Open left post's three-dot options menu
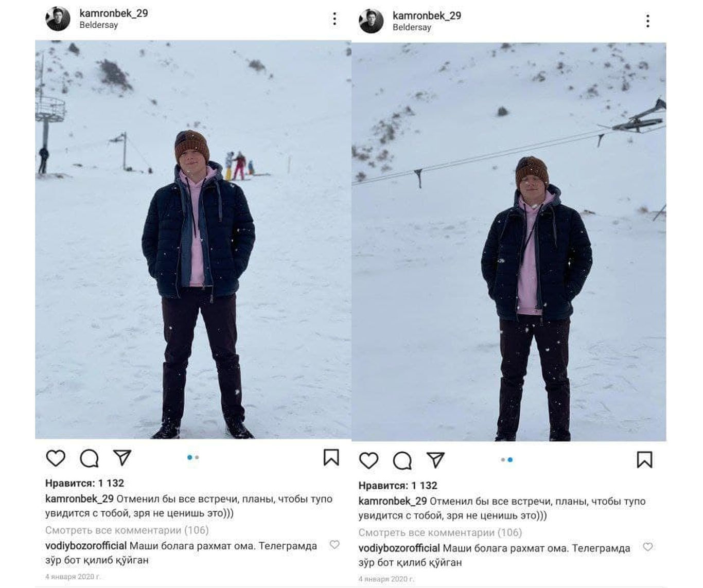The height and width of the screenshot is (588, 703). [335, 19]
